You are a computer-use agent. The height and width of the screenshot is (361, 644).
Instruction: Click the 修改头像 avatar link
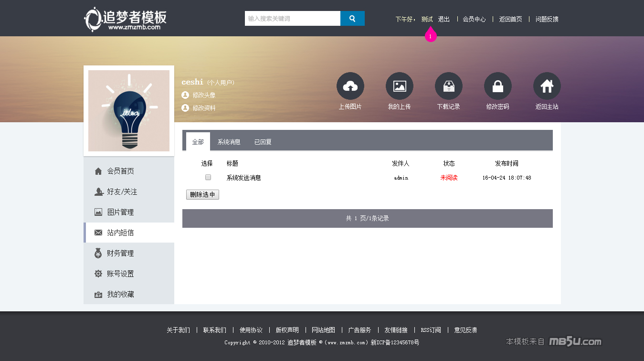(204, 95)
